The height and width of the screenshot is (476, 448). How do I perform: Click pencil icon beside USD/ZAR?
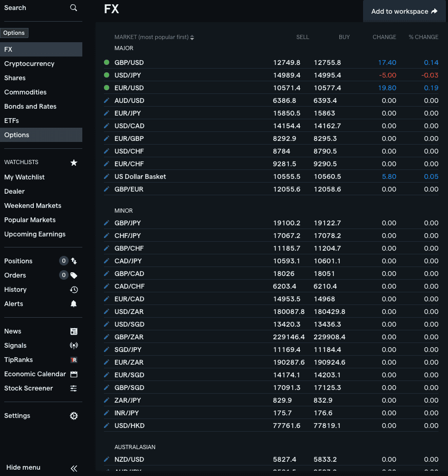[x=107, y=311]
